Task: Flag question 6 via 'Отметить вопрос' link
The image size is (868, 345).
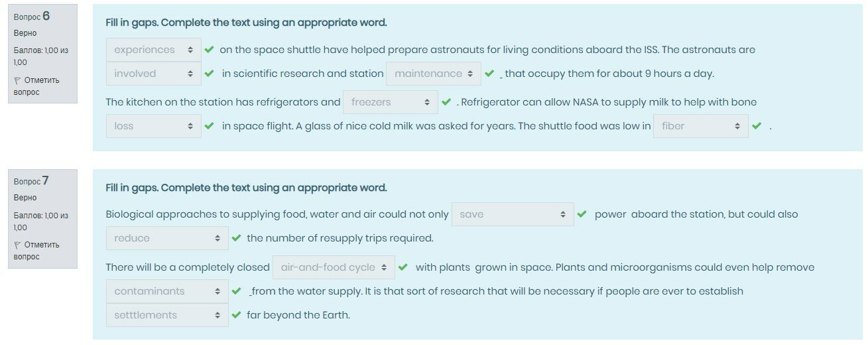Action: 41,86
